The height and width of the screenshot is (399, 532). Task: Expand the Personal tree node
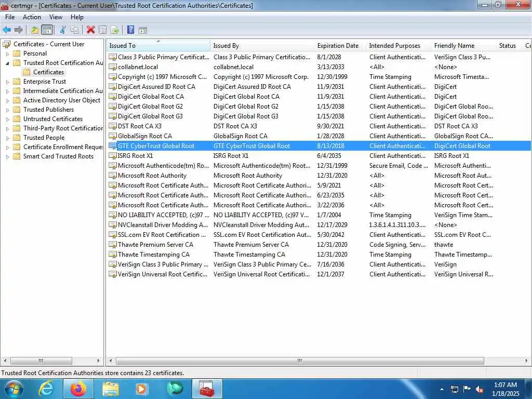coord(7,54)
